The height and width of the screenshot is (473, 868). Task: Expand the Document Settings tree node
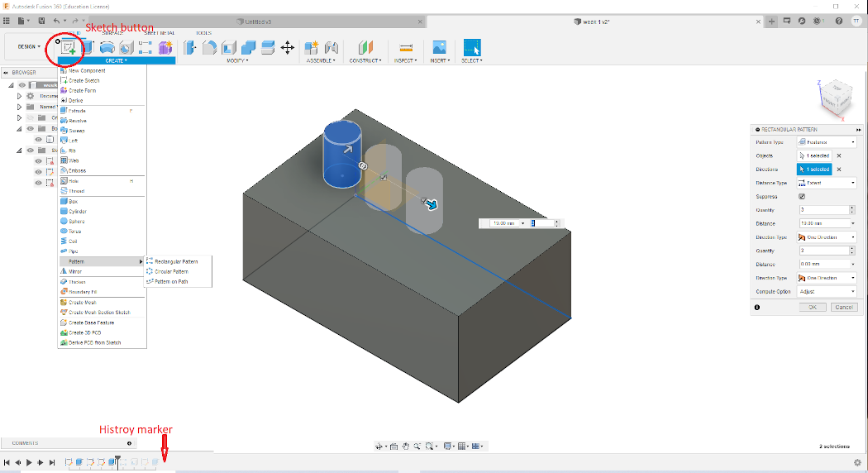(19, 96)
